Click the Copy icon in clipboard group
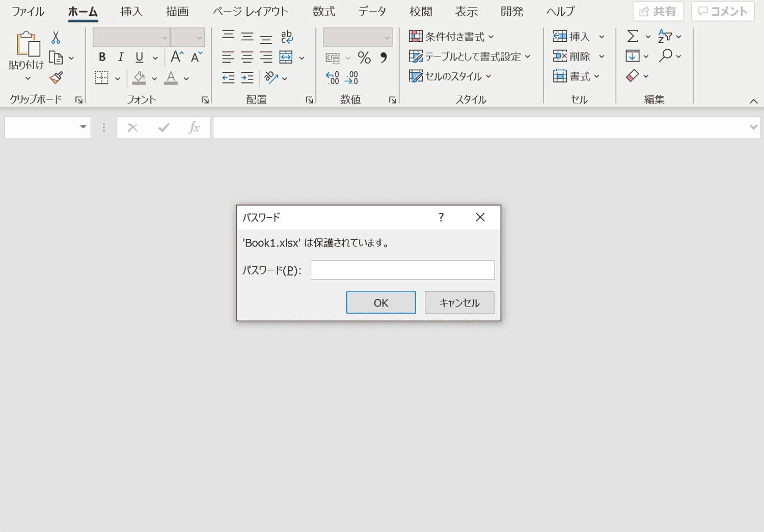The width and height of the screenshot is (764, 532). [x=56, y=58]
